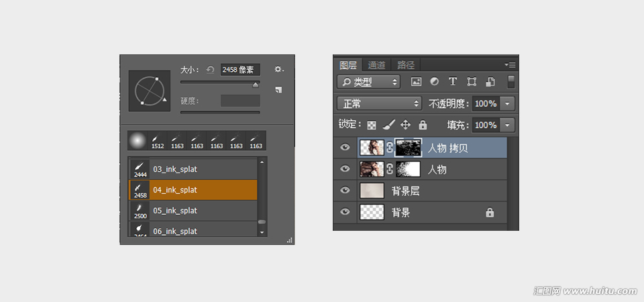Select the 05_ink_splat brush
Screen dimensions: 644x302
193,210
